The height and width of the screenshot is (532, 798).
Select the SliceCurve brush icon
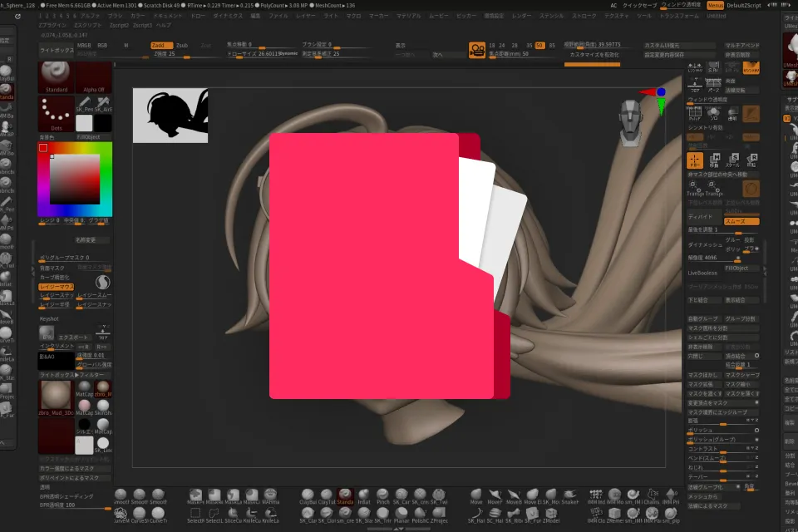pos(233,515)
